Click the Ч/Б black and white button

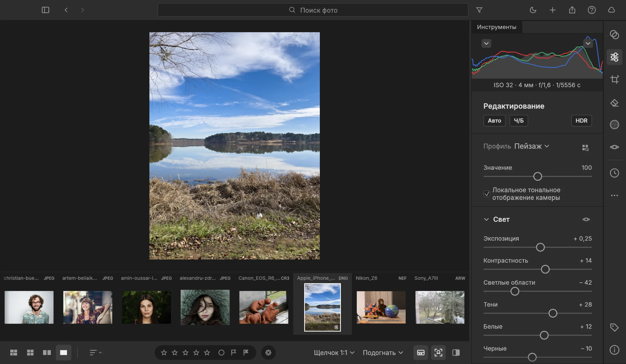519,121
